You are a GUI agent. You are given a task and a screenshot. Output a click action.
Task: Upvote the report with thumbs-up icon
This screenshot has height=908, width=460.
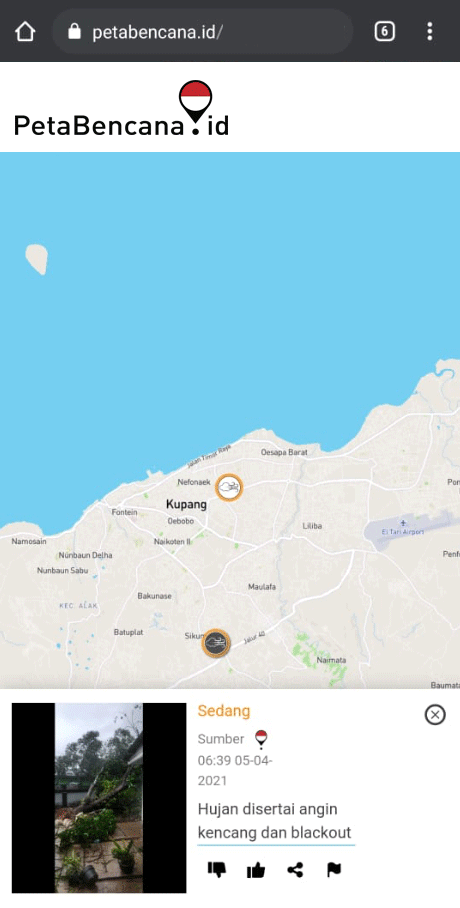pyautogui.click(x=255, y=869)
